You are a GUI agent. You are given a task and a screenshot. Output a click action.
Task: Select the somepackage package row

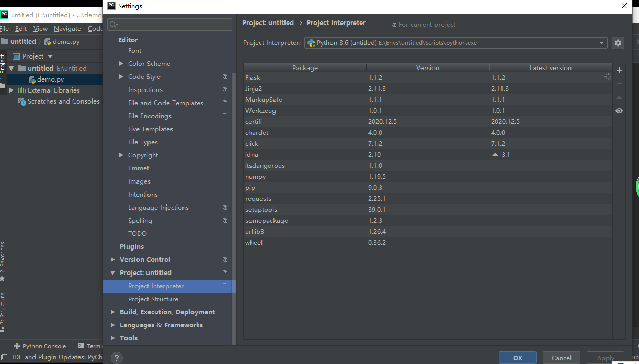(x=427, y=221)
